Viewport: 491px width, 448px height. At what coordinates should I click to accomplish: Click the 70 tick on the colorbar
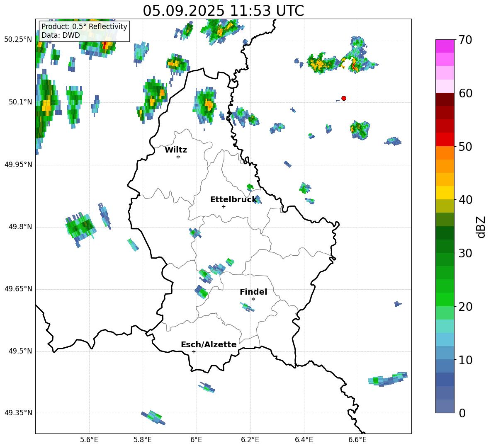[465, 40]
